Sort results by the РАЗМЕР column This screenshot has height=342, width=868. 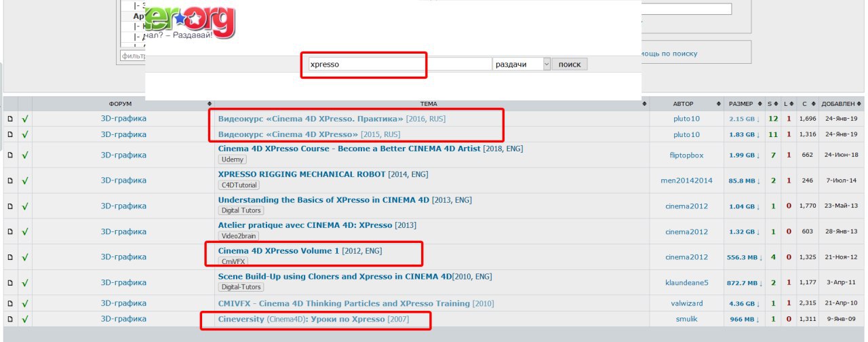[745, 104]
